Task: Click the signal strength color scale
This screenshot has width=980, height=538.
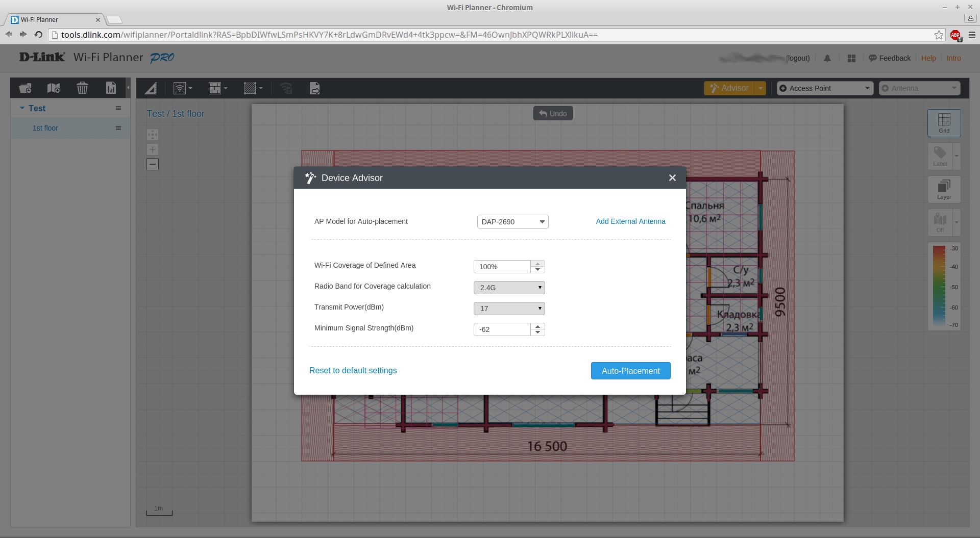Action: (939, 287)
